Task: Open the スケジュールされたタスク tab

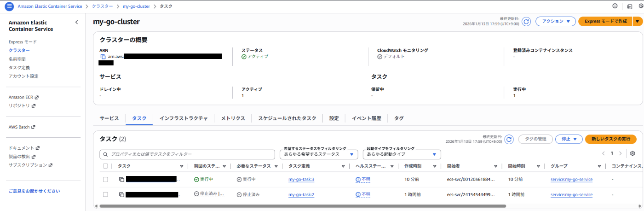Action: [x=287, y=118]
